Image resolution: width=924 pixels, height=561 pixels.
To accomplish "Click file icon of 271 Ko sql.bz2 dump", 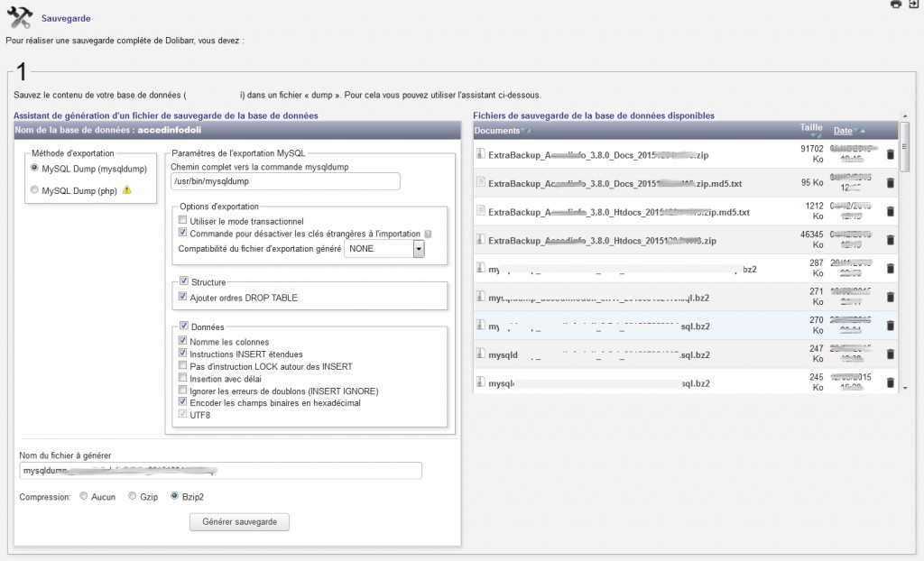I will tap(480, 296).
